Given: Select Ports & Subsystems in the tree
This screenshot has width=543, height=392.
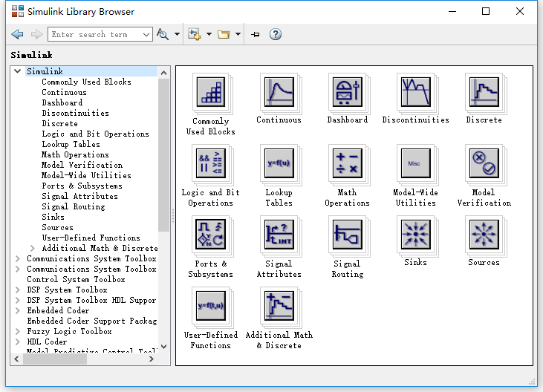Looking at the screenshot, I should 82,186.
